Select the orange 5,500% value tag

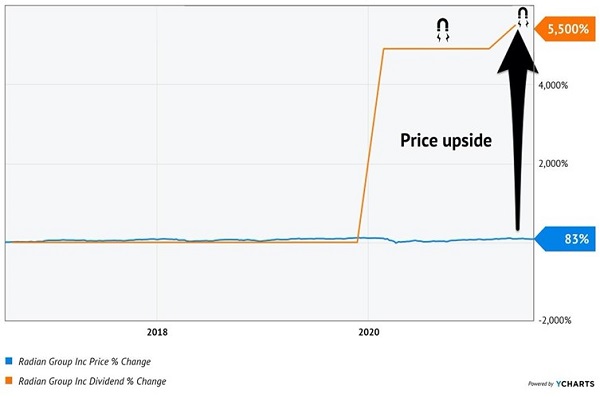tap(565, 29)
